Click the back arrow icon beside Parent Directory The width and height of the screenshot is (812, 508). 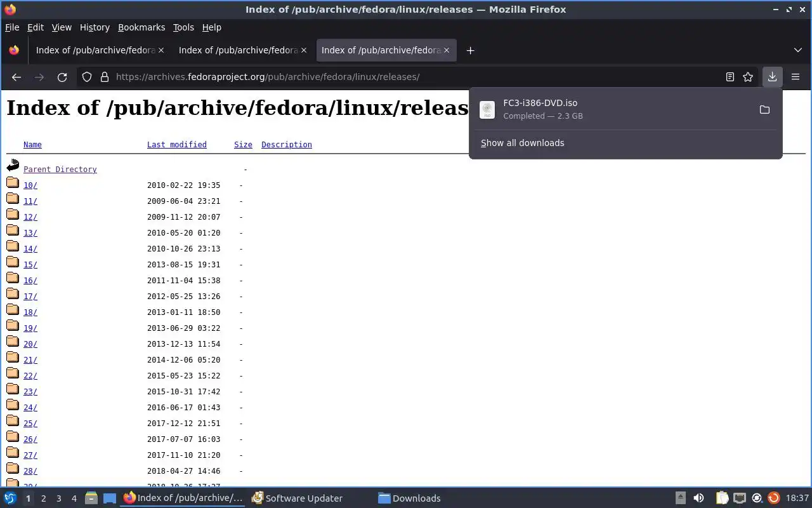click(13, 166)
